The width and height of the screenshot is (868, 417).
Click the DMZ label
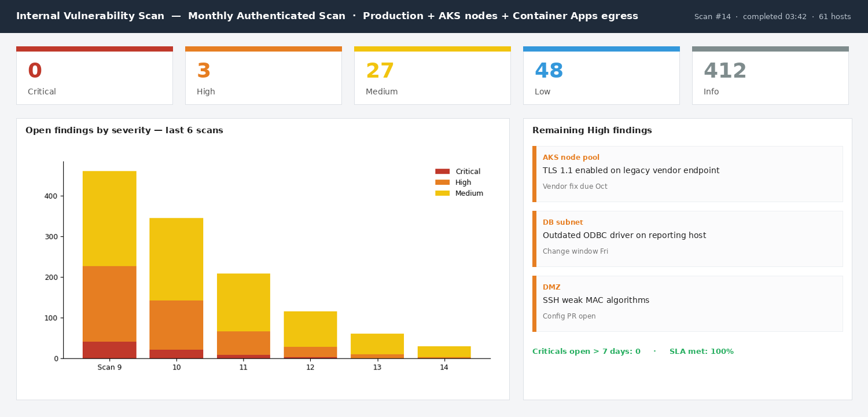point(551,287)
